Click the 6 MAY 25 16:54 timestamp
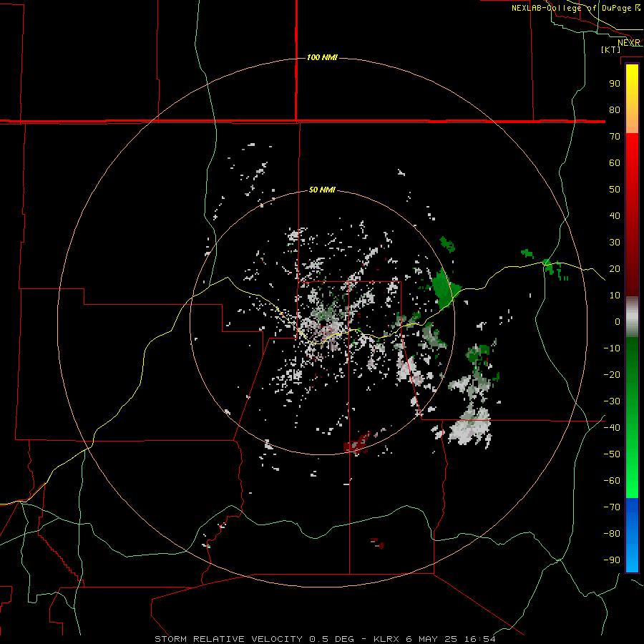Viewport: 644px width, 644px height. coord(451,639)
